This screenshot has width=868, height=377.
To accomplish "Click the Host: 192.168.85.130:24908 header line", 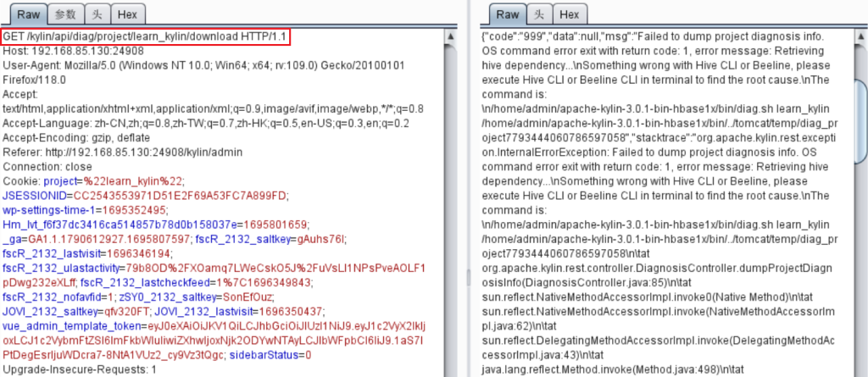I will coord(74,51).
